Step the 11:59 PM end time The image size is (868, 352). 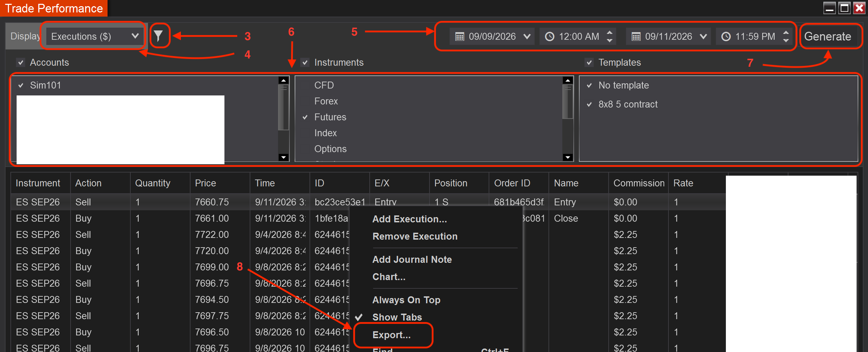pos(786,36)
